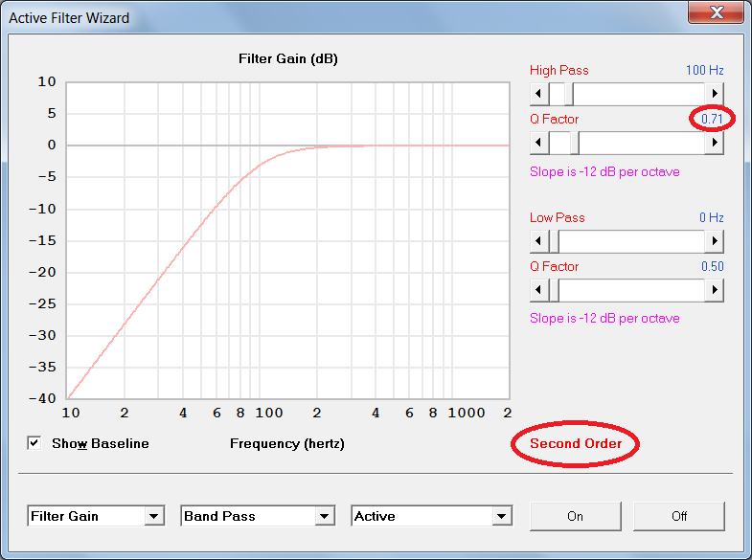Click the High Pass Q Factor slider thumb
The width and height of the screenshot is (752, 560).
(575, 143)
